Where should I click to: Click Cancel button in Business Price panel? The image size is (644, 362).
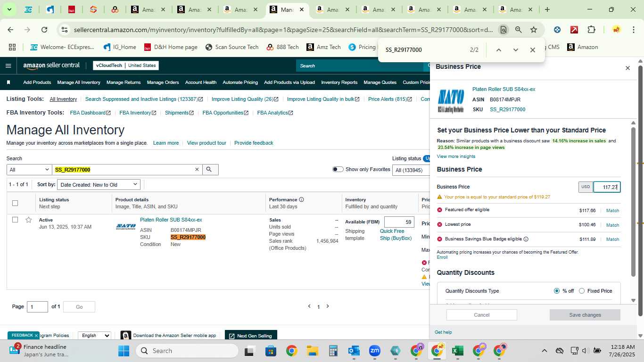pyautogui.click(x=482, y=315)
